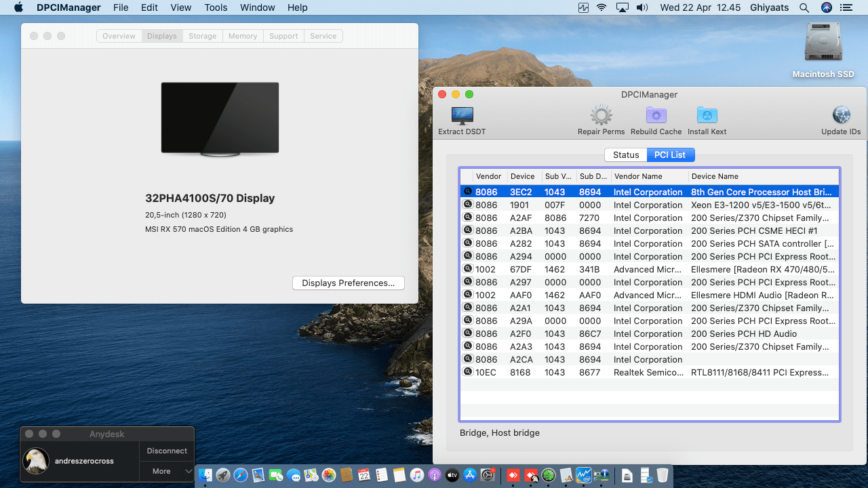Click the Displays Preferences button
Screen dimensions: 868x488
[348, 283]
